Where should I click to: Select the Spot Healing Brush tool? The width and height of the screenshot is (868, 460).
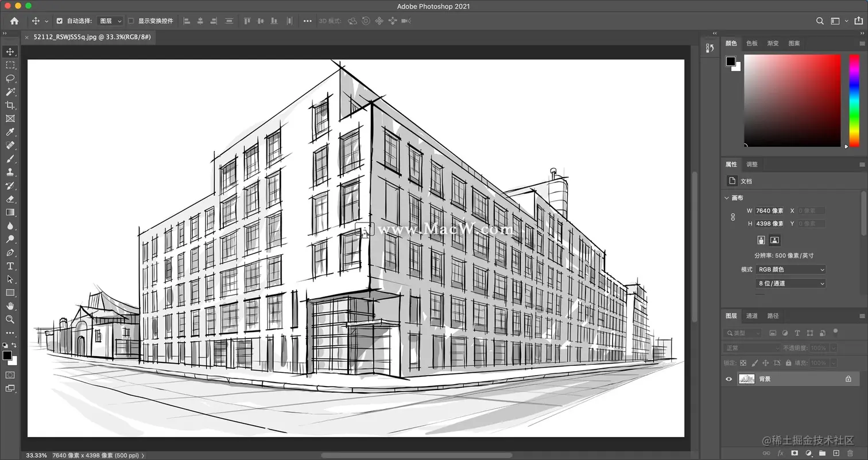coord(10,145)
